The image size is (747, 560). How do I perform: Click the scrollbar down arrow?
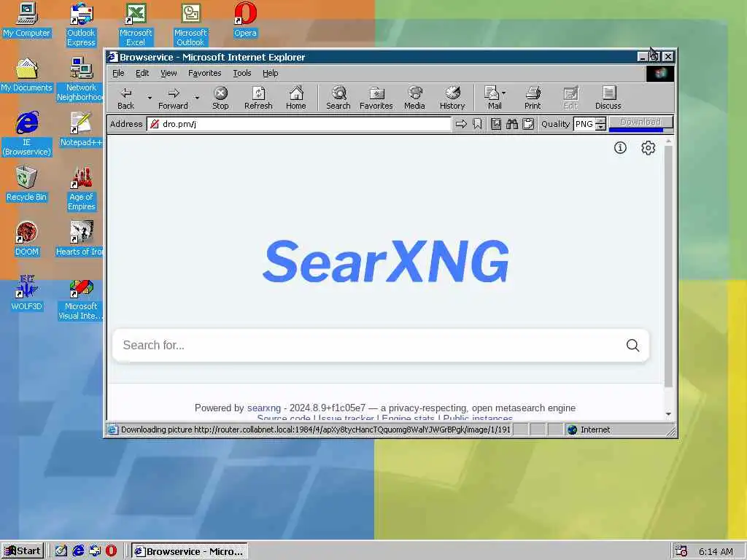668,414
